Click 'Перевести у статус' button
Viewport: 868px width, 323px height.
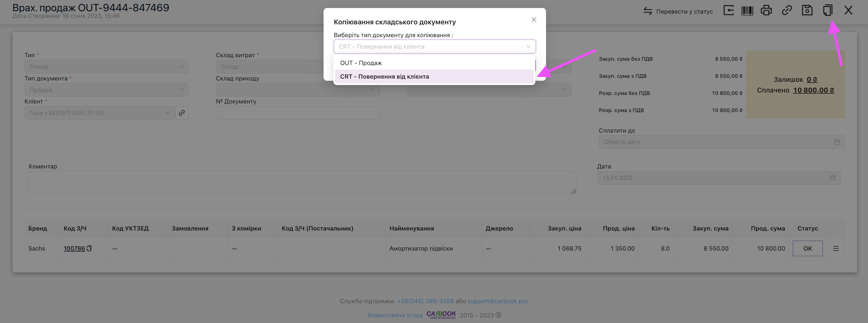point(678,11)
